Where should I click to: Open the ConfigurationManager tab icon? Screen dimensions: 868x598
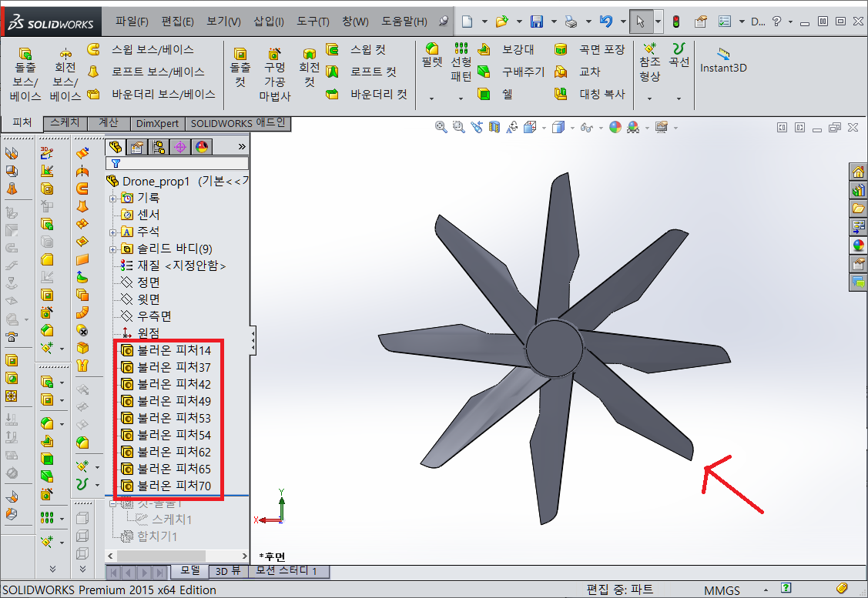[x=159, y=146]
